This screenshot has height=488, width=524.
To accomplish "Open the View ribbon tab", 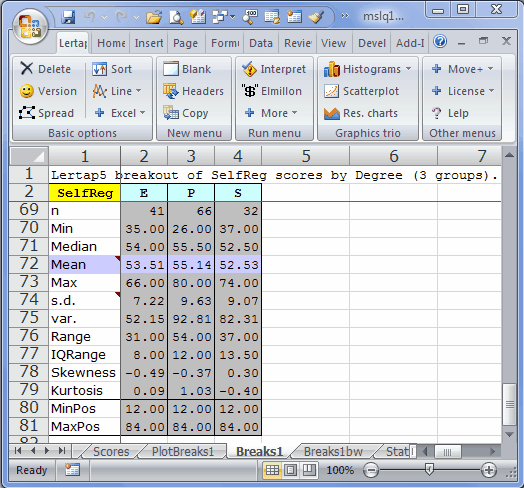I will pyautogui.click(x=333, y=43).
